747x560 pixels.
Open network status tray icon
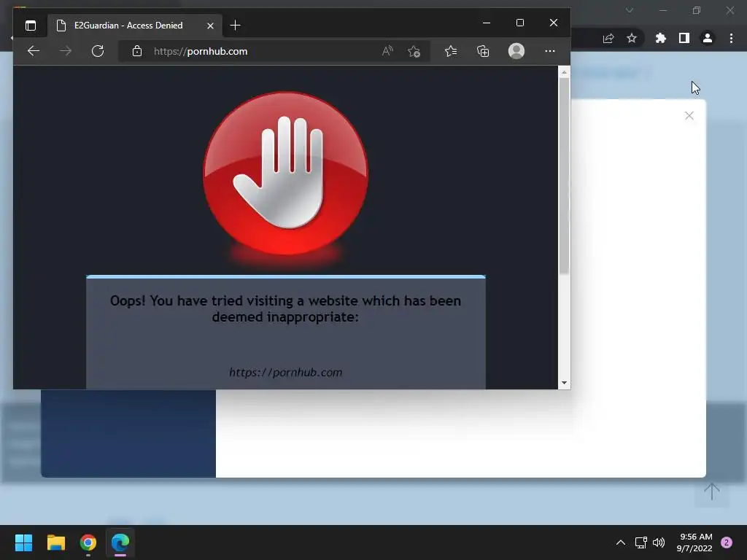tap(641, 542)
